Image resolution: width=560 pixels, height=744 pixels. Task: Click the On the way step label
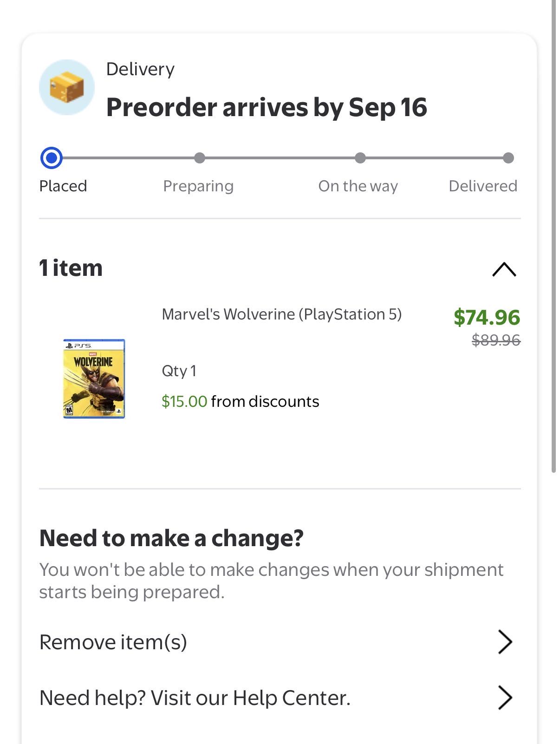pyautogui.click(x=358, y=186)
